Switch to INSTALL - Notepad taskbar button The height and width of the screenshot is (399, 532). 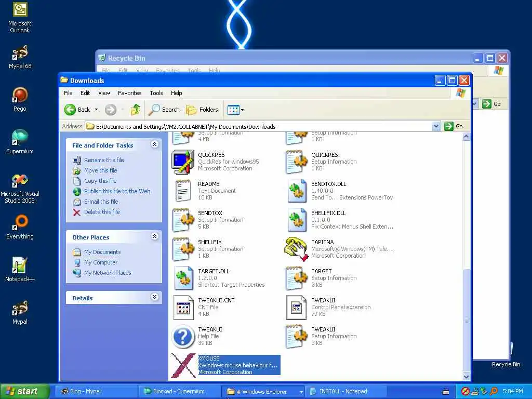click(x=346, y=392)
